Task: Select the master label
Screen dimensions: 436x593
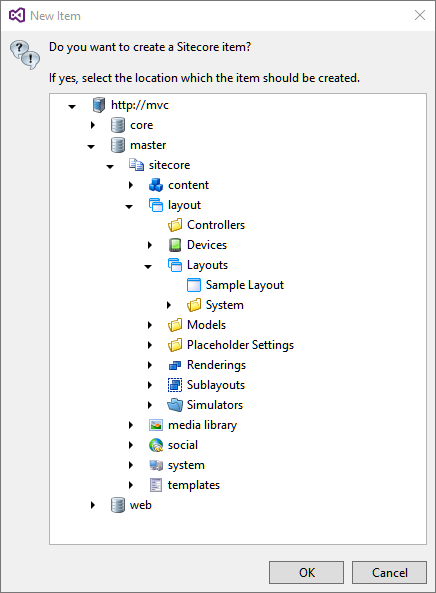Action: (148, 145)
